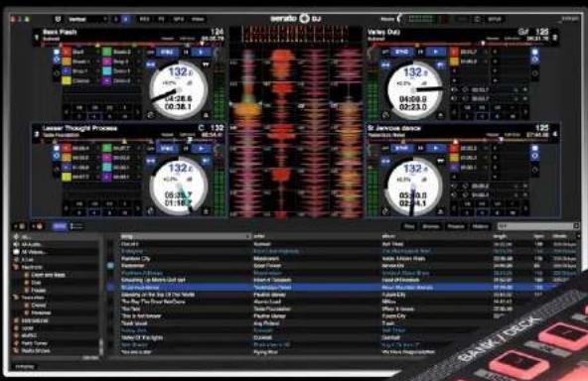Click the add smart crate icon
The image size is (588, 381).
pos(38,226)
